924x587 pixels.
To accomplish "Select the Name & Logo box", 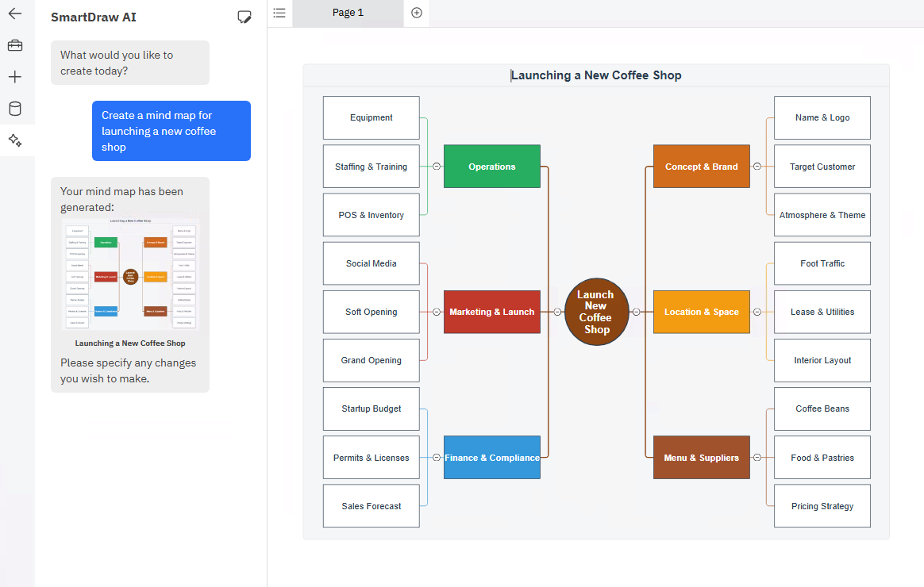I will pyautogui.click(x=822, y=117).
